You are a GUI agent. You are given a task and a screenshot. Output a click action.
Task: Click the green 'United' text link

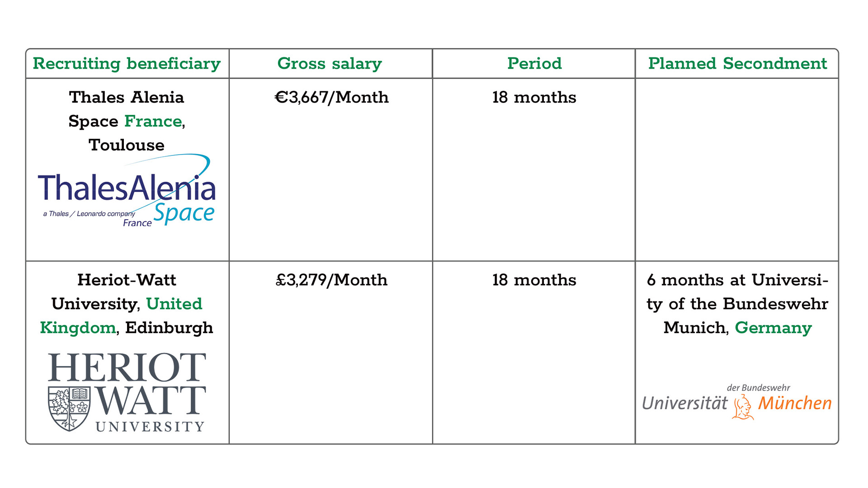(x=174, y=304)
